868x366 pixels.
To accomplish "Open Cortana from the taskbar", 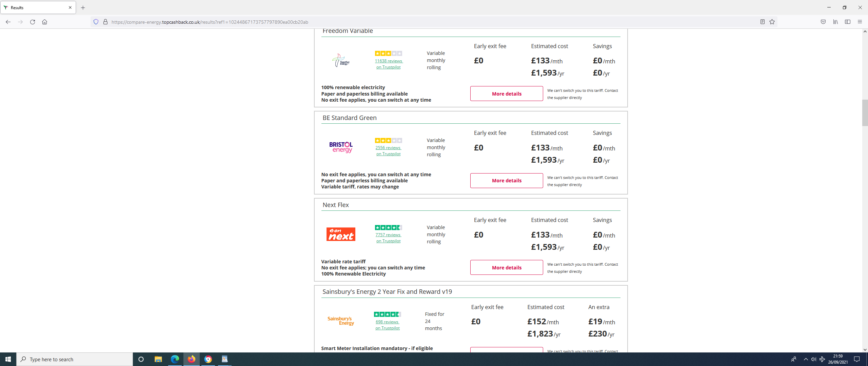I will pos(141,359).
